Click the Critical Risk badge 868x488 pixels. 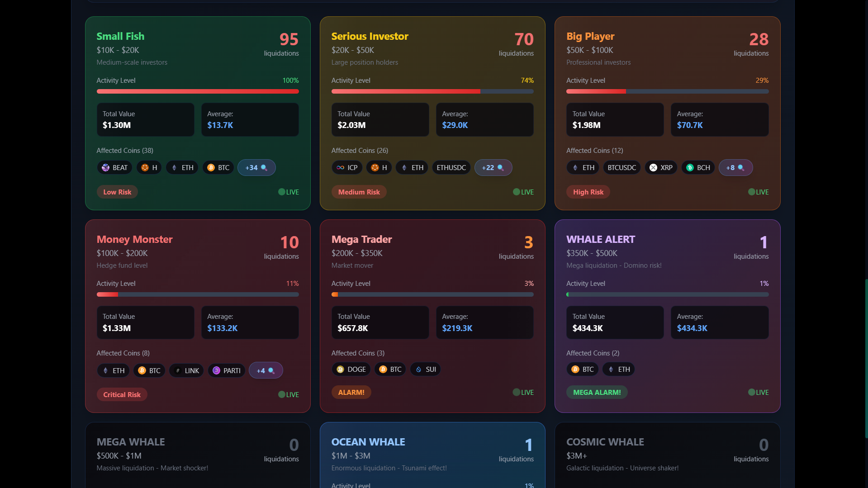click(x=122, y=395)
